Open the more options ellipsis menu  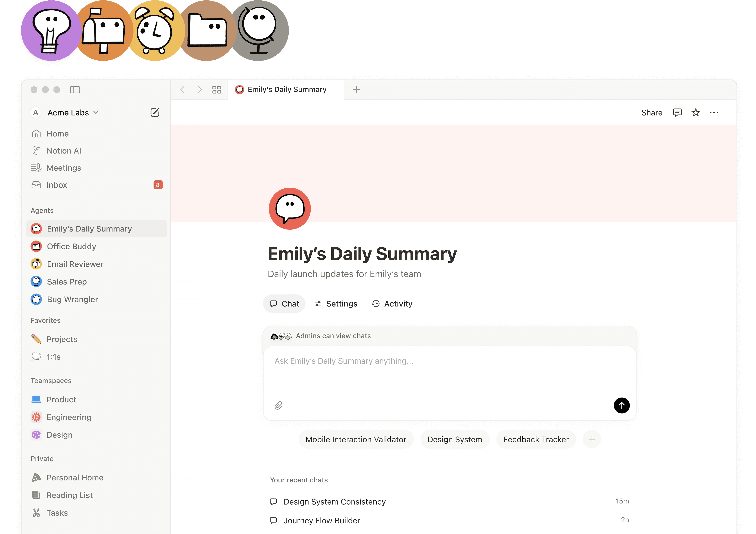coord(714,113)
